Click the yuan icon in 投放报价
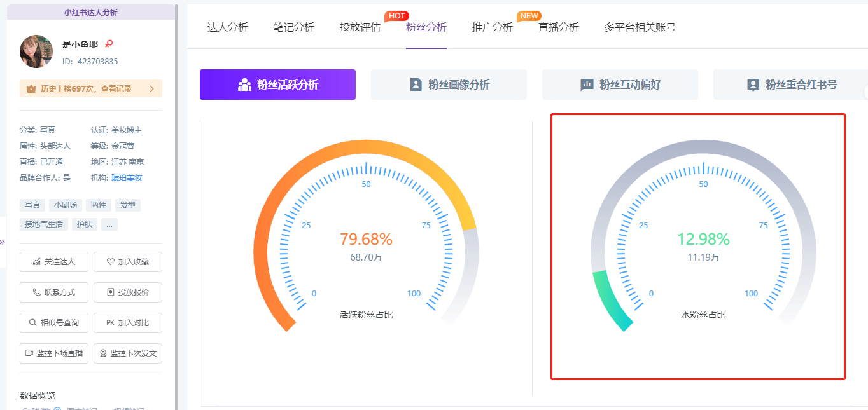Viewport: 868px width, 410px height. point(110,292)
